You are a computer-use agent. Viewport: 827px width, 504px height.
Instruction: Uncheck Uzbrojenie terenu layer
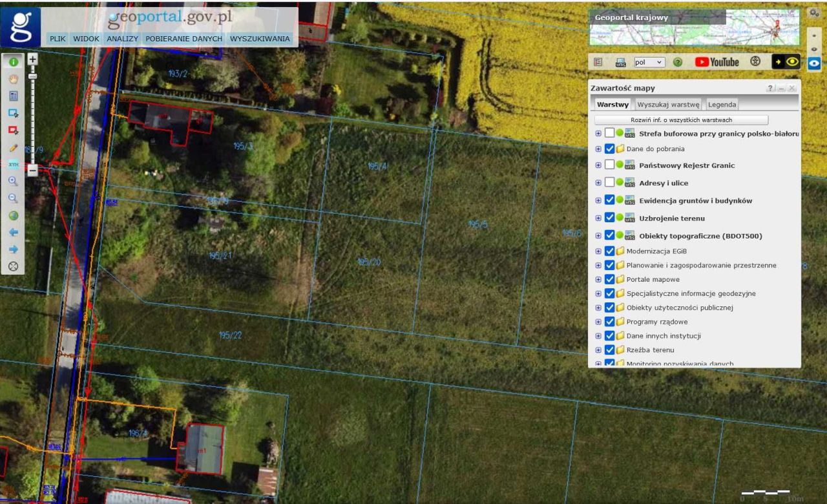tap(610, 218)
